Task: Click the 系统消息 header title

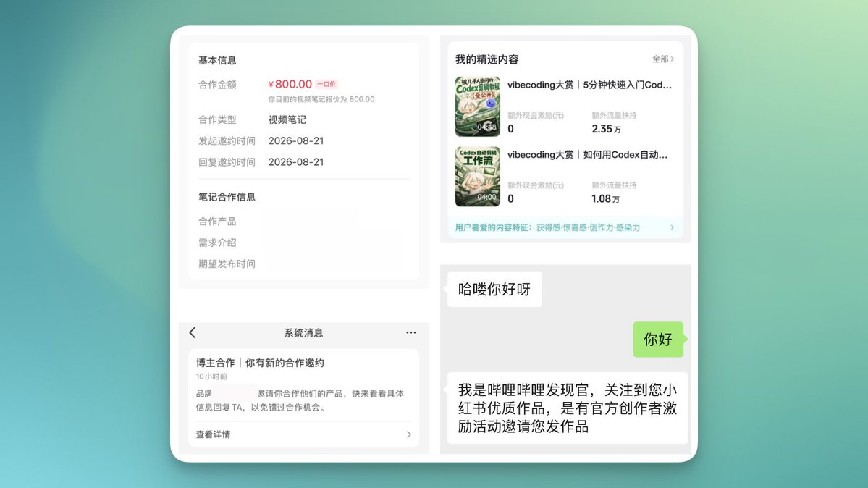Action: tap(303, 333)
